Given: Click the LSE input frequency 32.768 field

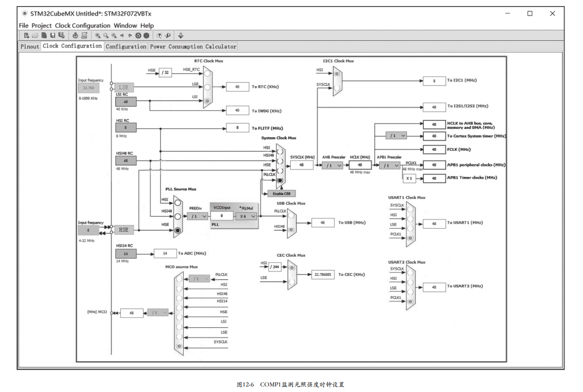Looking at the screenshot, I should click(x=88, y=88).
